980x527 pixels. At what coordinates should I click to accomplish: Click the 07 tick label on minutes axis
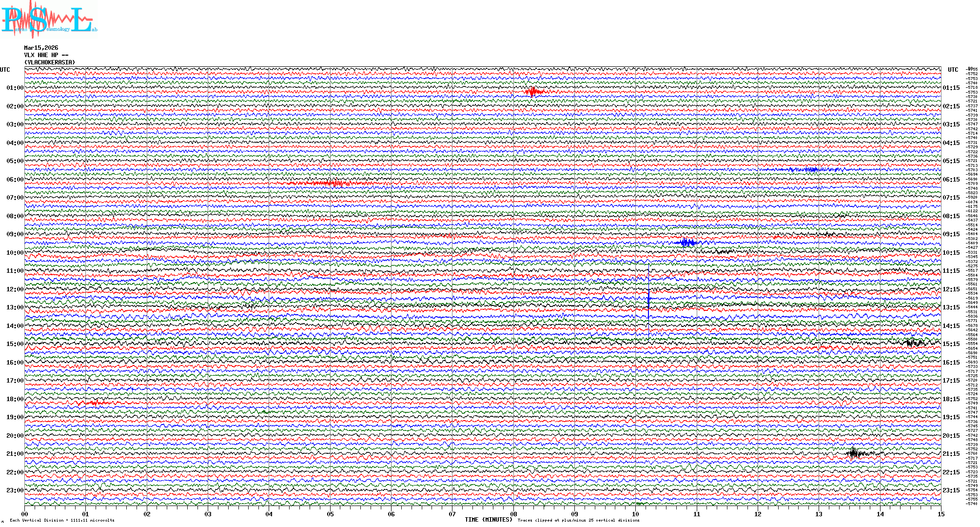(x=452, y=514)
